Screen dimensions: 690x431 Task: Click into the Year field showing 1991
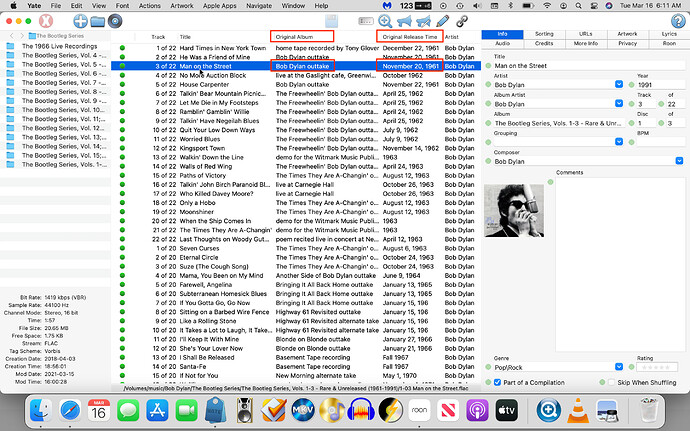pos(660,85)
